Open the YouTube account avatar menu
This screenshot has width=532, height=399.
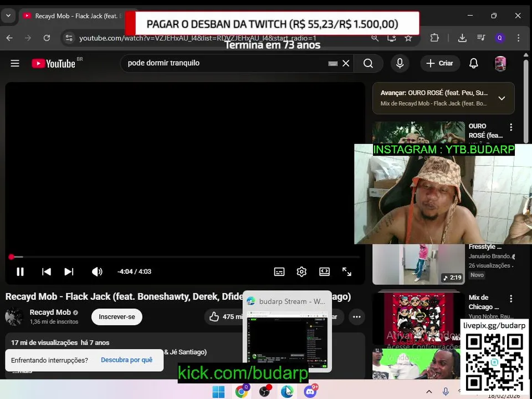coord(500,63)
